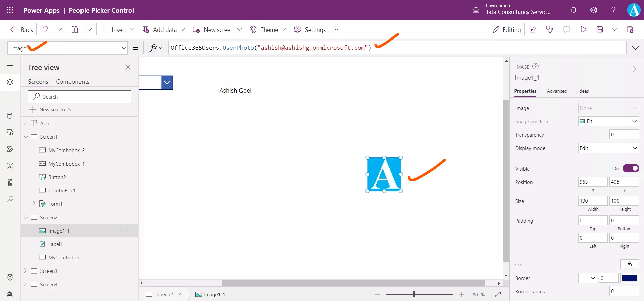This screenshot has width=644, height=301.
Task: Expand the Screen3 tree node
Action: (25, 270)
